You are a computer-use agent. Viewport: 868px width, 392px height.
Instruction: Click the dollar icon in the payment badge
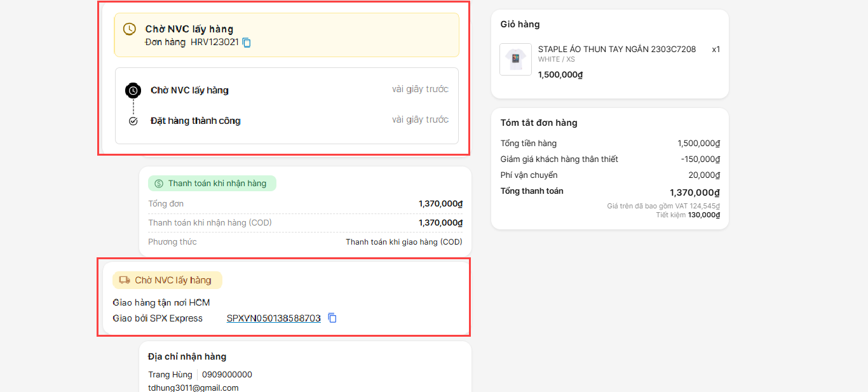point(159,184)
